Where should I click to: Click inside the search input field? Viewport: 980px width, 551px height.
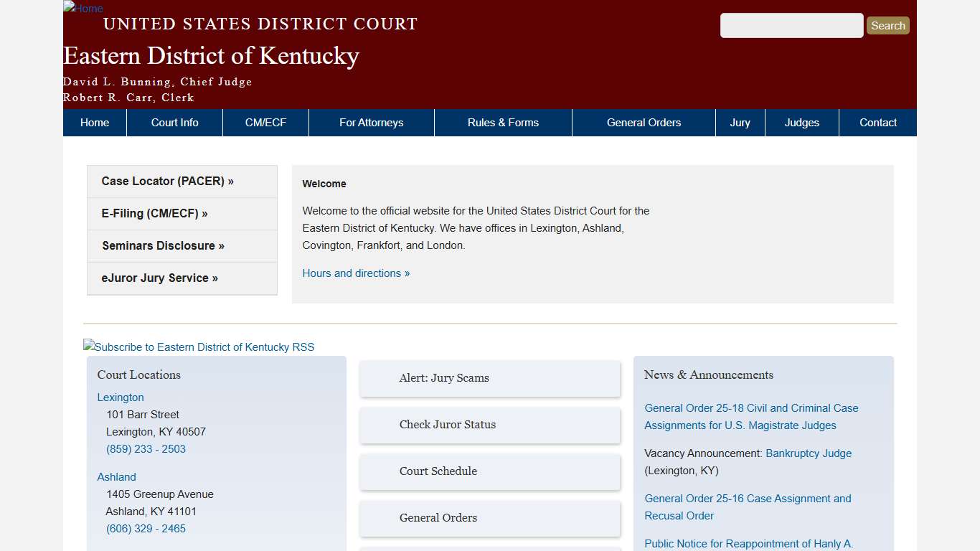pyautogui.click(x=791, y=25)
